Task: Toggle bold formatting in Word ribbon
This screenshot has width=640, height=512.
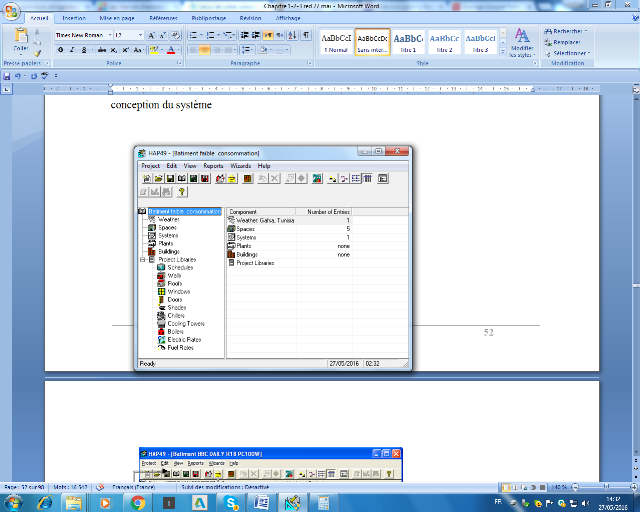Action: [58, 49]
